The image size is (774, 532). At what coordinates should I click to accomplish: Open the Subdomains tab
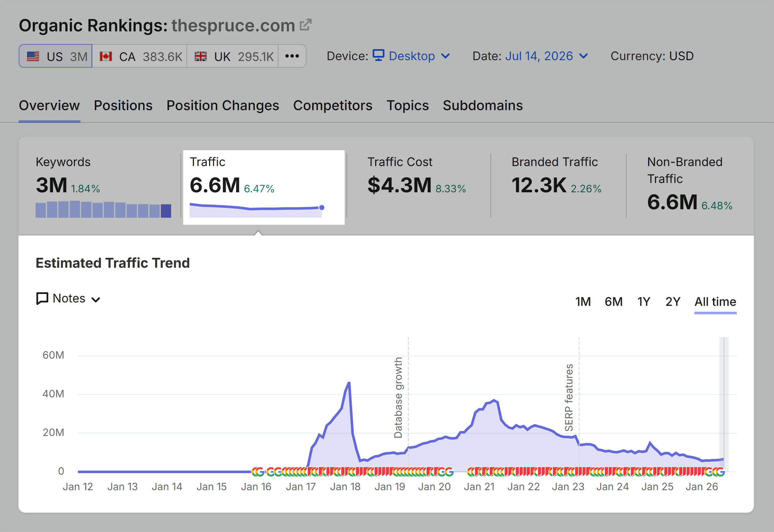[x=483, y=106]
